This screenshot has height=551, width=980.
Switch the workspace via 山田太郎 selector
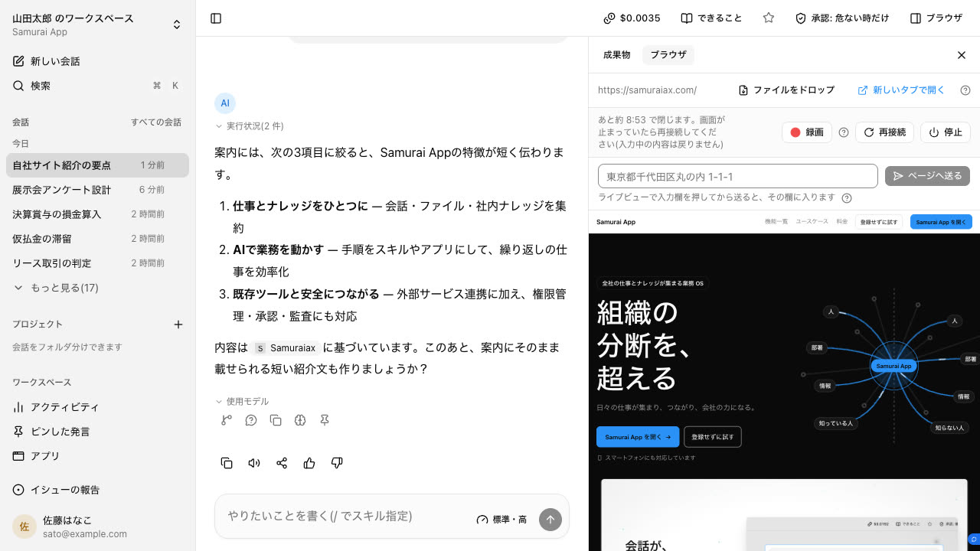(97, 24)
